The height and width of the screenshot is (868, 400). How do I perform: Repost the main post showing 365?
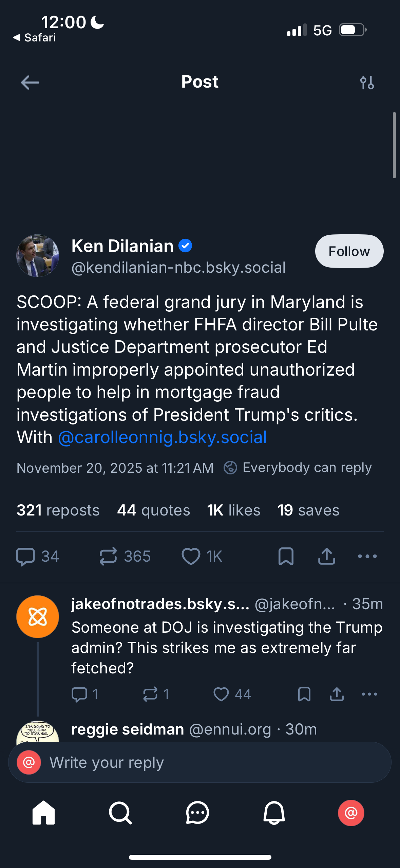108,556
